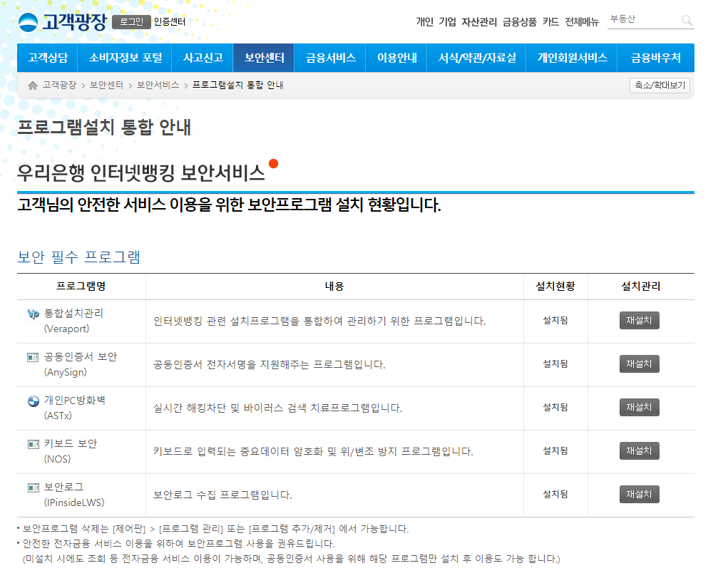Reinstall NOS with its 재설치 button
The height and width of the screenshot is (588, 718).
(640, 450)
